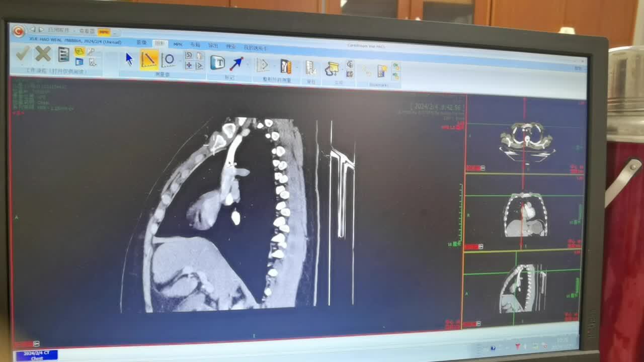Click the yellow folder icon near report list
The width and height of the screenshot is (644, 362).
tap(79, 51)
